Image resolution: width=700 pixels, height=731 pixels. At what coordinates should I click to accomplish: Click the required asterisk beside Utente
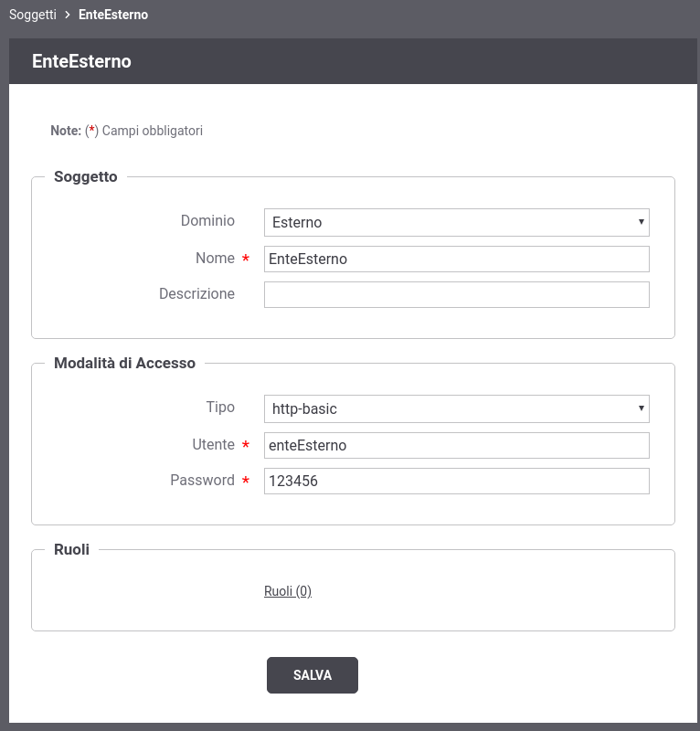tap(246, 447)
